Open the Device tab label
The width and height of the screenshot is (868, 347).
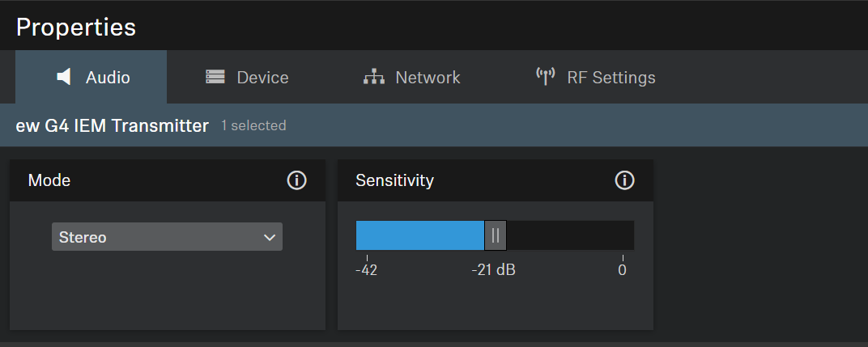262,78
